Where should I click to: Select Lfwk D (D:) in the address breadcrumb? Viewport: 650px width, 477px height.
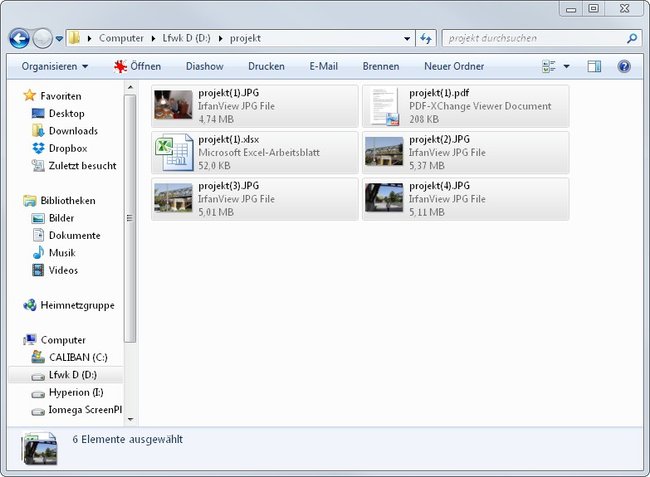(186, 38)
